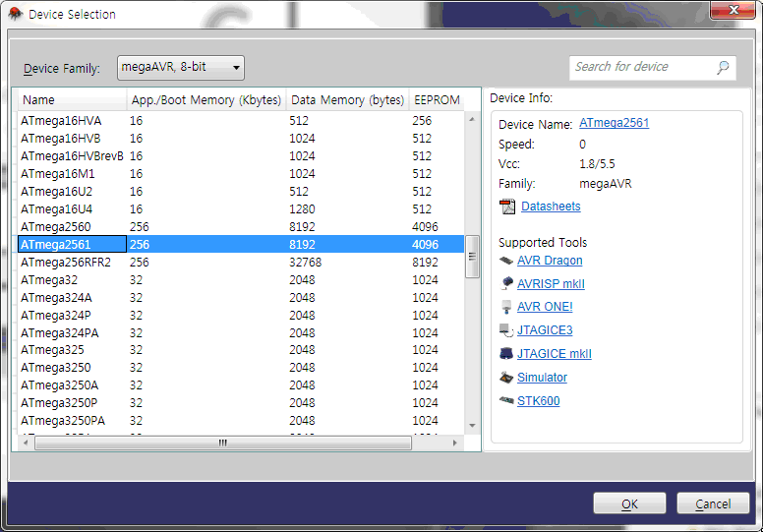
Task: Select ATmega256RFR2 in the device list
Action: point(65,263)
